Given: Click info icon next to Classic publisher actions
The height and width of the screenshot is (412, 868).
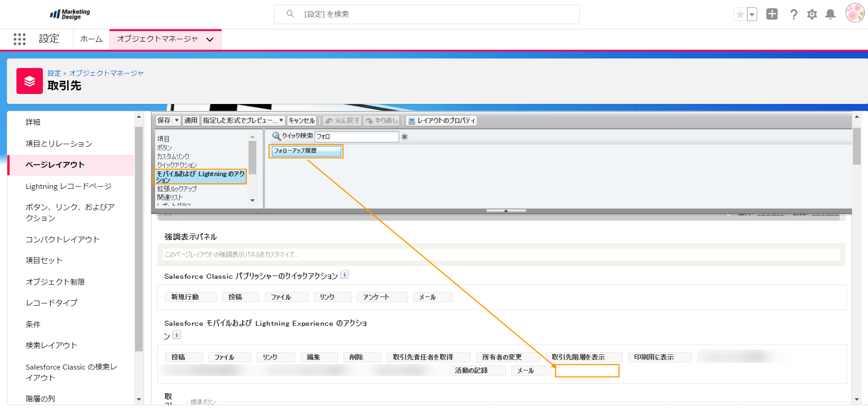Looking at the screenshot, I should click(x=345, y=275).
